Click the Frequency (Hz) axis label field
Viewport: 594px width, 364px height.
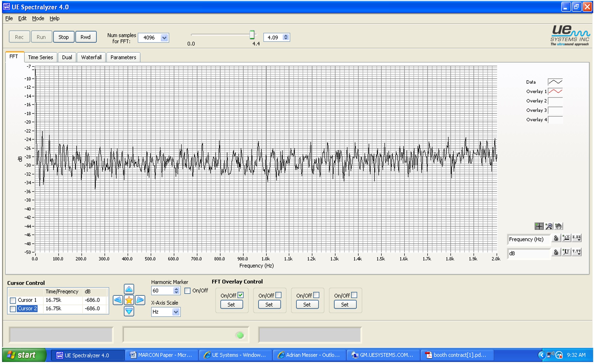pyautogui.click(x=529, y=239)
